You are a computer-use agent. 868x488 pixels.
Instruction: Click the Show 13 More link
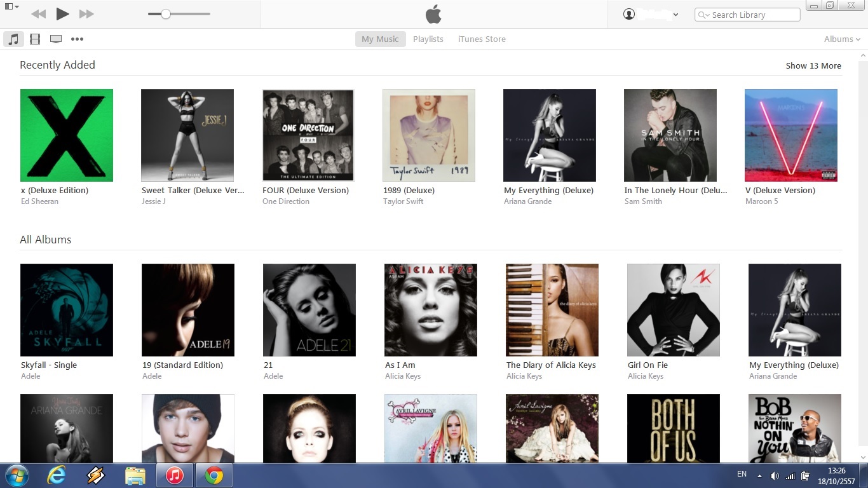coord(813,65)
